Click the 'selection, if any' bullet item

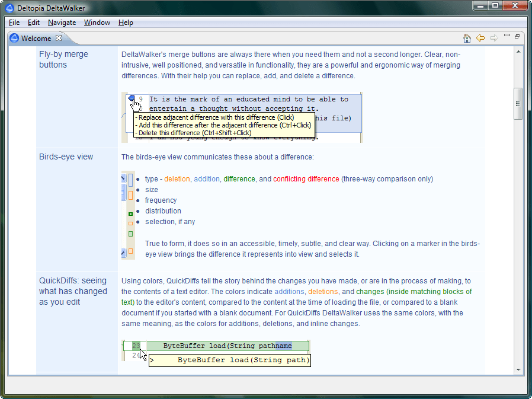click(x=170, y=222)
